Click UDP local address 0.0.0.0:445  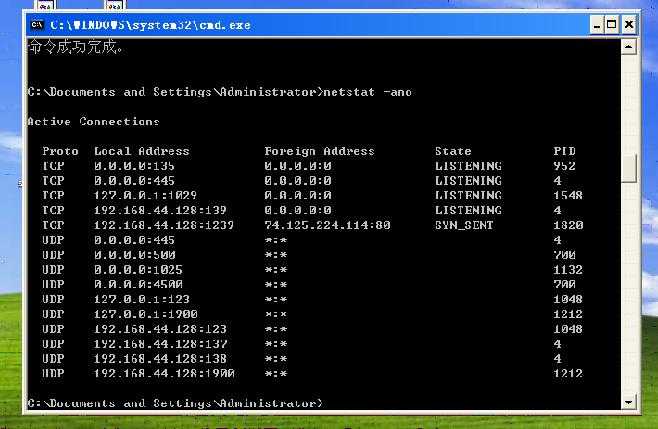click(x=134, y=240)
